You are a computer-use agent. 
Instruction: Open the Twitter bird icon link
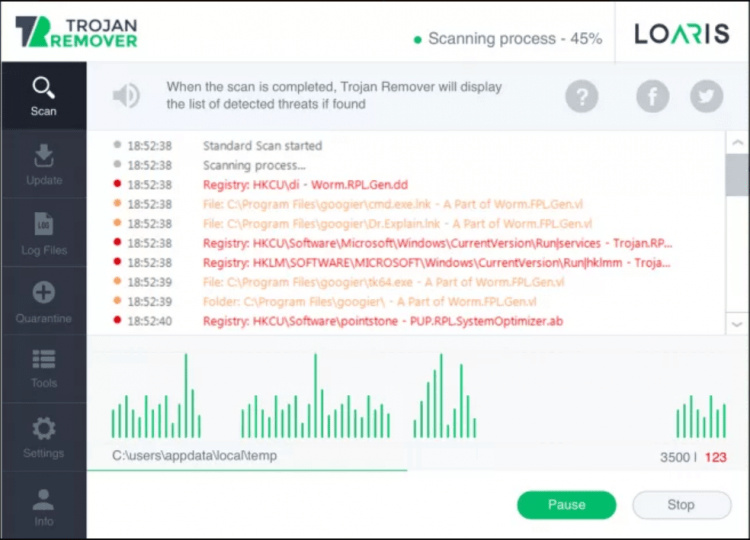pos(706,96)
